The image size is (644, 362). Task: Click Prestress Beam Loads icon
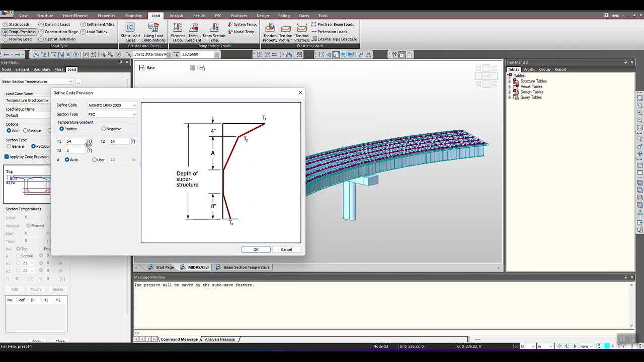(x=333, y=24)
